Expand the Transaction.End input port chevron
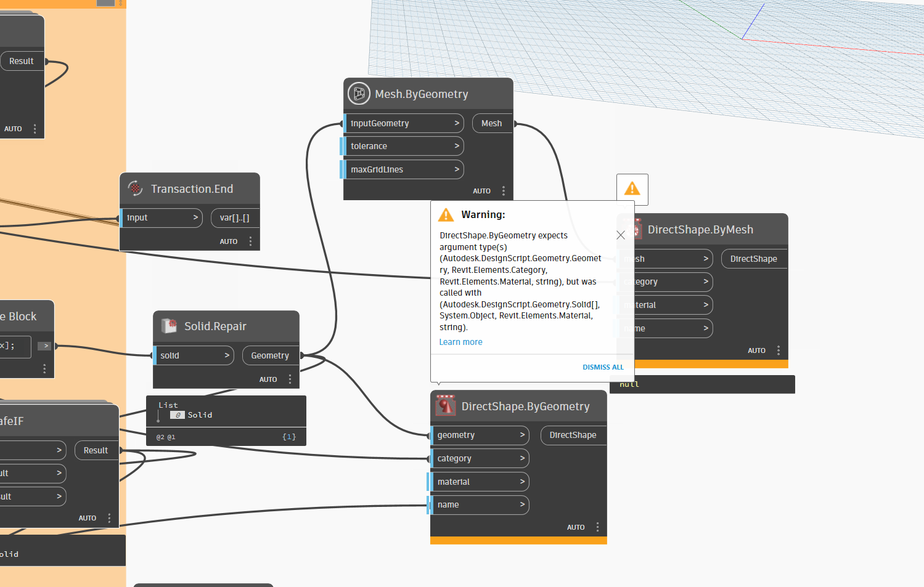Screen dimensions: 924x587 click(x=195, y=217)
